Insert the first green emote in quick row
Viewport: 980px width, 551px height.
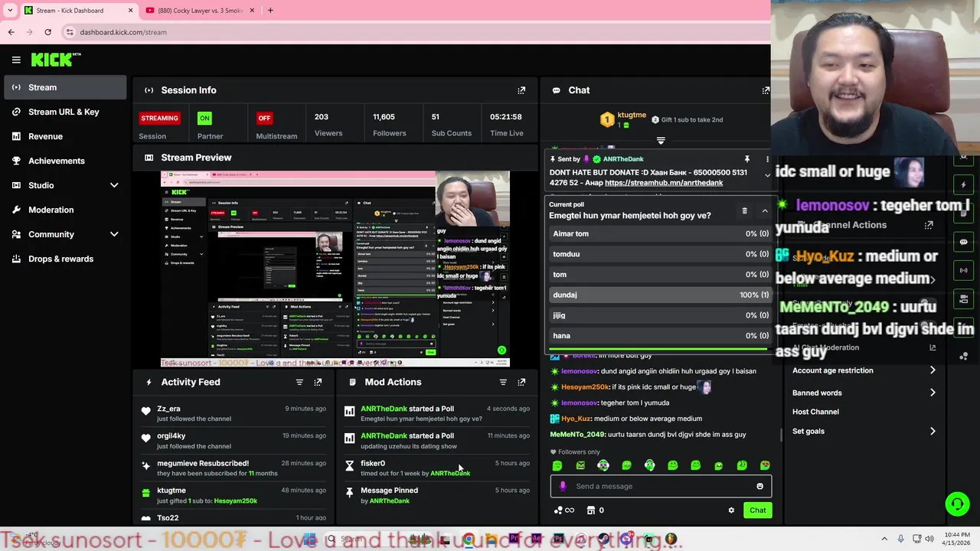pos(557,465)
